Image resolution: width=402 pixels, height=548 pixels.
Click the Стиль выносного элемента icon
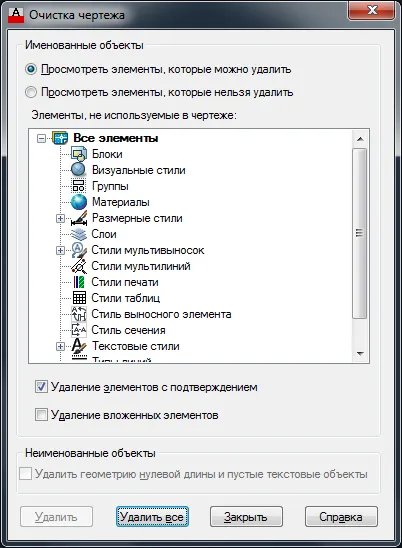[79, 314]
